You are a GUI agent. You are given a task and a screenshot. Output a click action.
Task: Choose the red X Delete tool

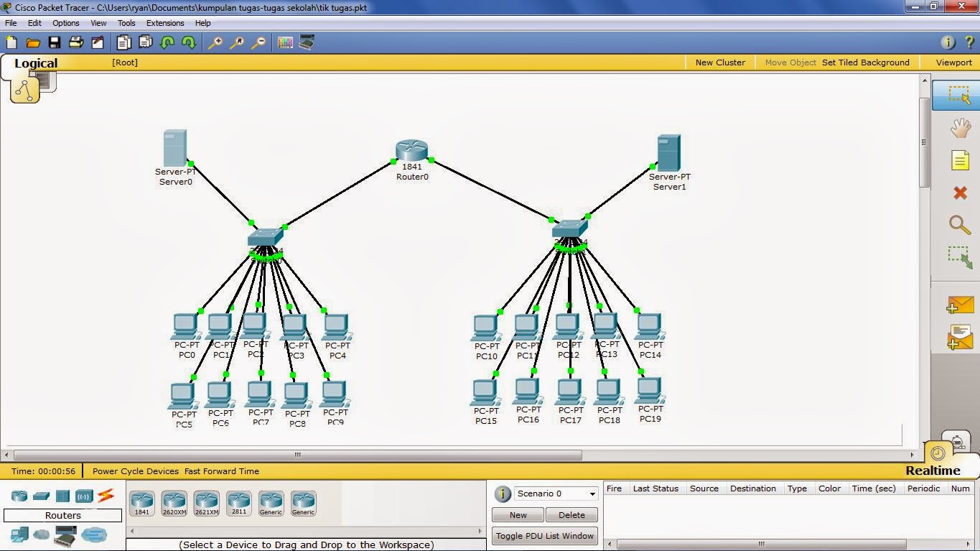960,193
